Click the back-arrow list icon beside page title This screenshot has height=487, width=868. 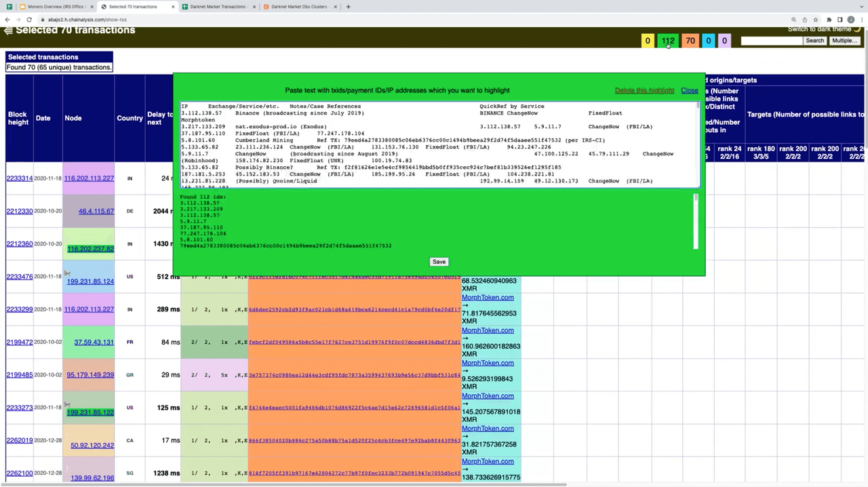[x=8, y=31]
